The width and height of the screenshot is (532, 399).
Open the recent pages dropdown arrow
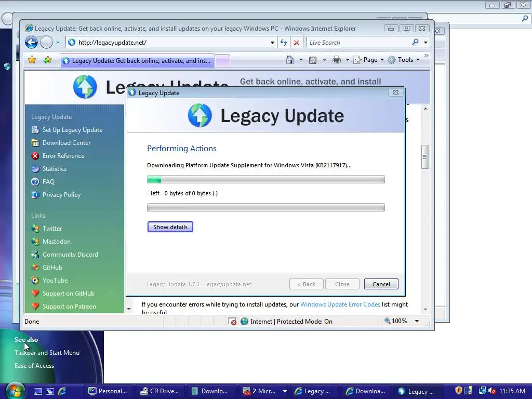pyautogui.click(x=58, y=43)
